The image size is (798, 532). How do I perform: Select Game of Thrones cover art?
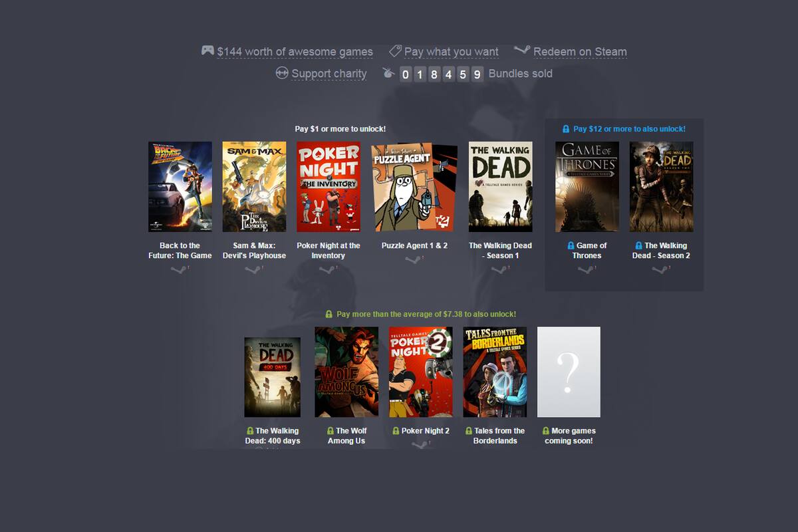point(587,187)
